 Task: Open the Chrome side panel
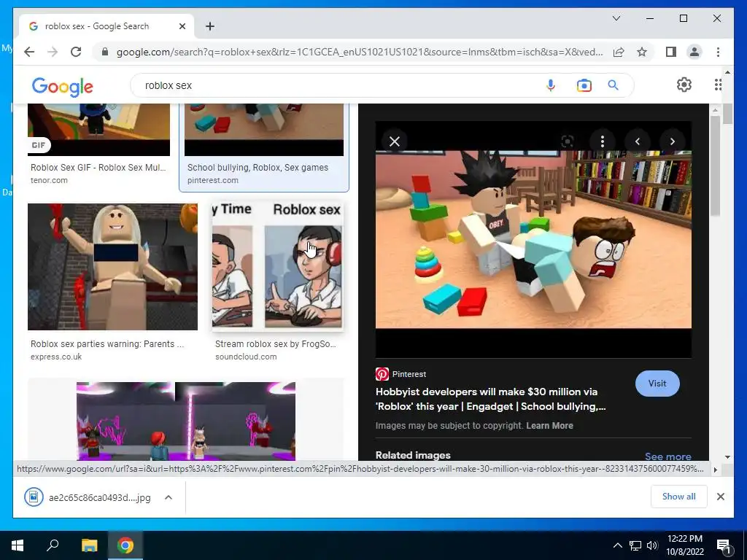671,52
